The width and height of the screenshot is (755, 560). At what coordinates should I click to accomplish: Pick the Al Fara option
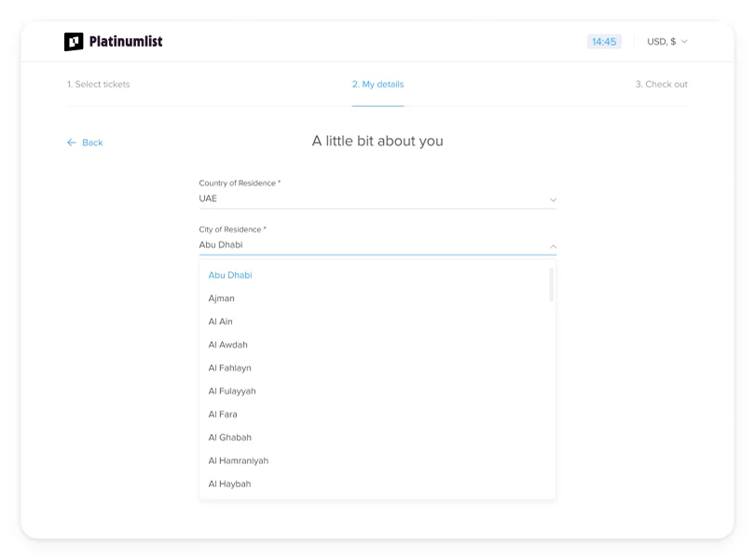(223, 415)
